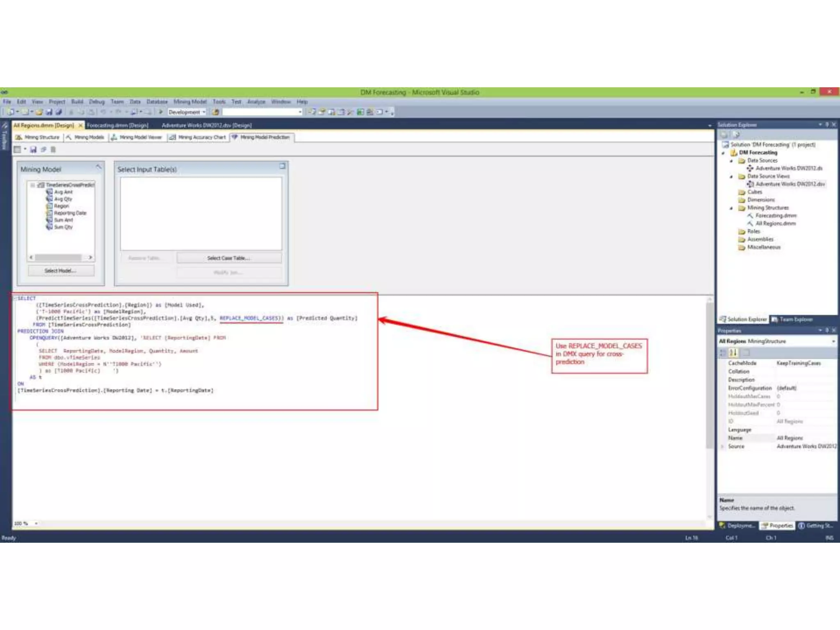Open the Mining Model menu
840x630 pixels.
189,102
